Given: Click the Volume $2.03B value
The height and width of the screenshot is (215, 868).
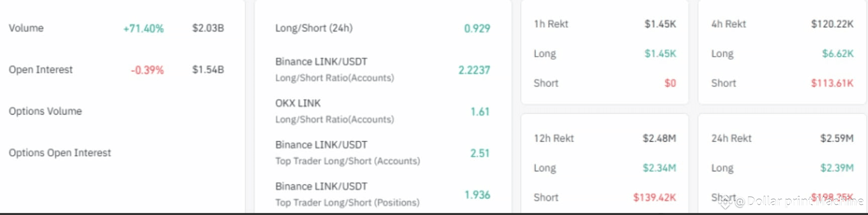Looking at the screenshot, I should point(208,28).
